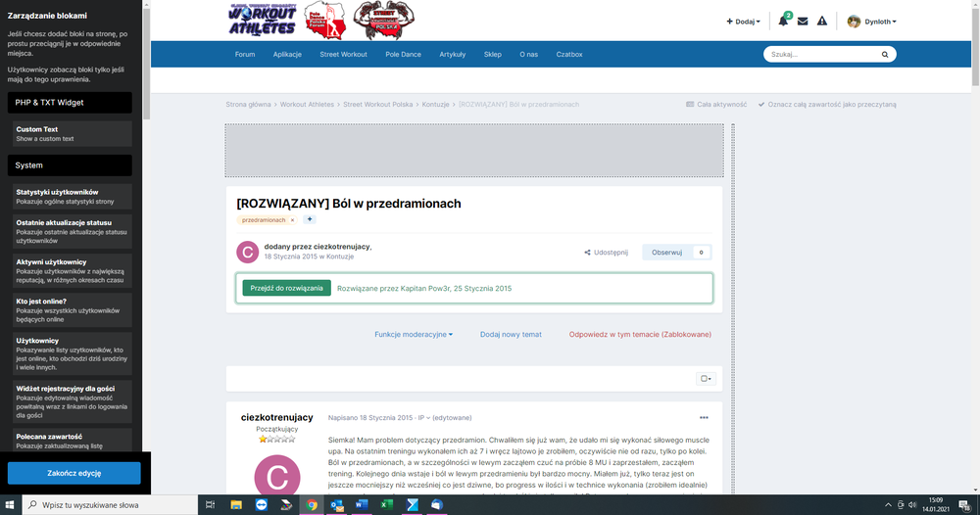Go to the Czatbox nav item
Image resolution: width=980 pixels, height=515 pixels.
coord(569,55)
